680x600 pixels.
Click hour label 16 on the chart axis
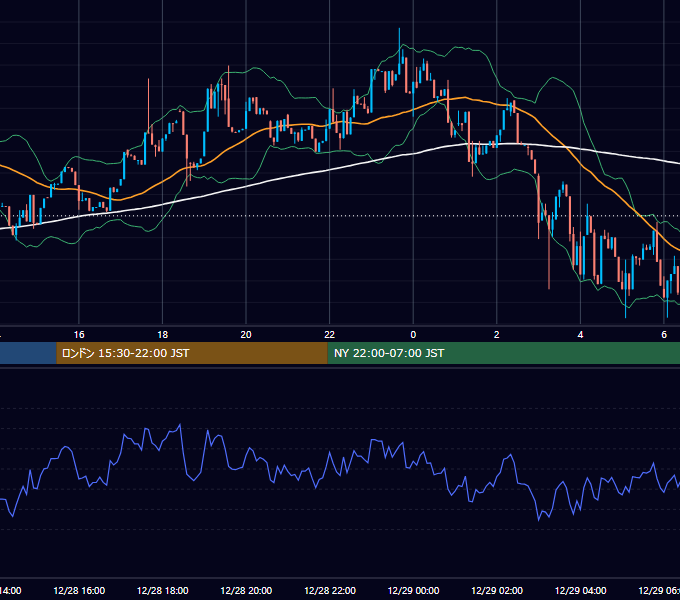point(79,335)
